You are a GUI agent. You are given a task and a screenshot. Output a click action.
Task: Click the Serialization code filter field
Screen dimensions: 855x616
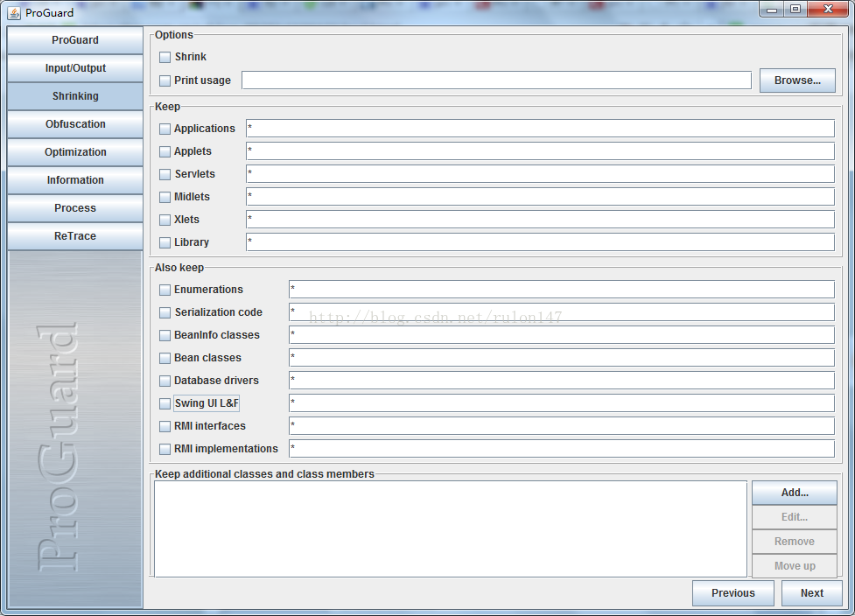click(562, 312)
